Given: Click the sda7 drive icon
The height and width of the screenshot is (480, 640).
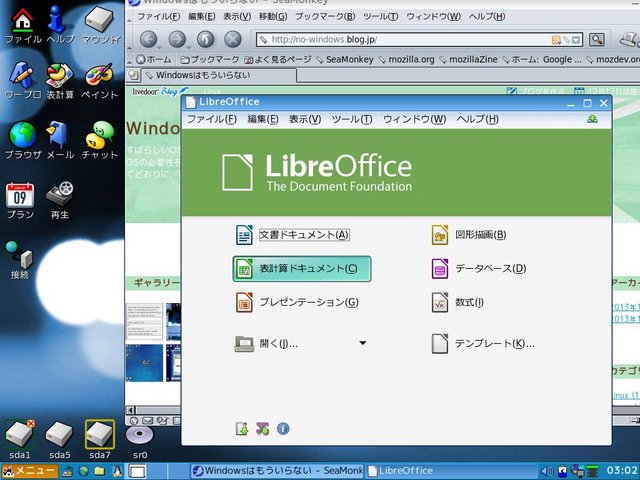Looking at the screenshot, I should (100, 434).
